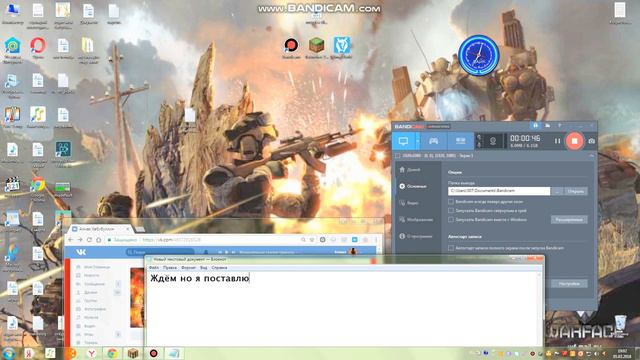Open the Файл menu in Notepad
Viewport: 640px width, 360px height.
coord(153,268)
